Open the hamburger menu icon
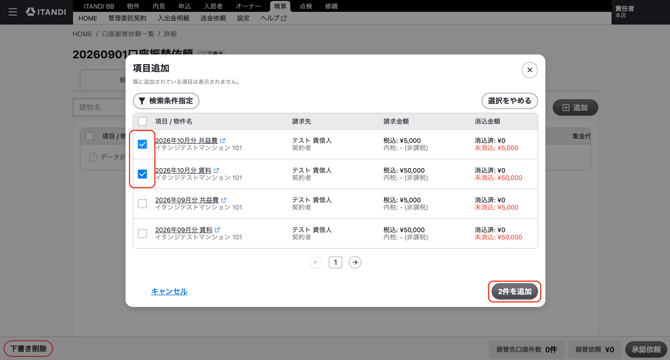This screenshot has width=670, height=360. (13, 12)
